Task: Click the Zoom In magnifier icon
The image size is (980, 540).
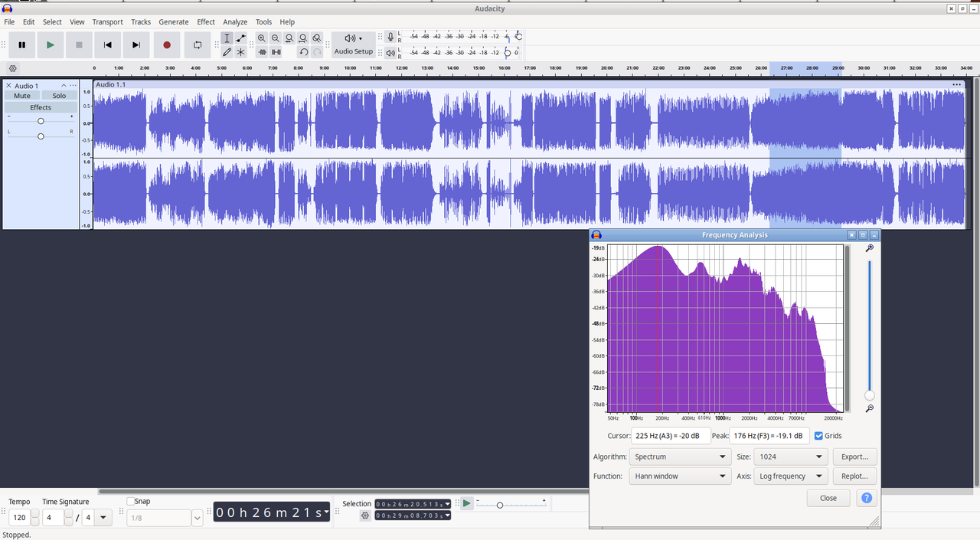Action: [262, 38]
